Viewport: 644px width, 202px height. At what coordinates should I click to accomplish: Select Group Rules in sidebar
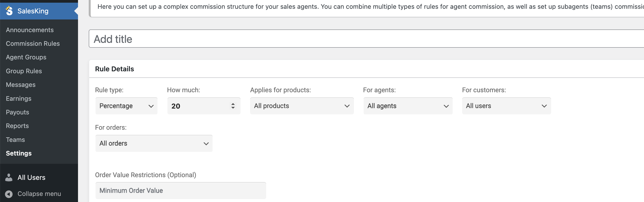[x=24, y=71]
